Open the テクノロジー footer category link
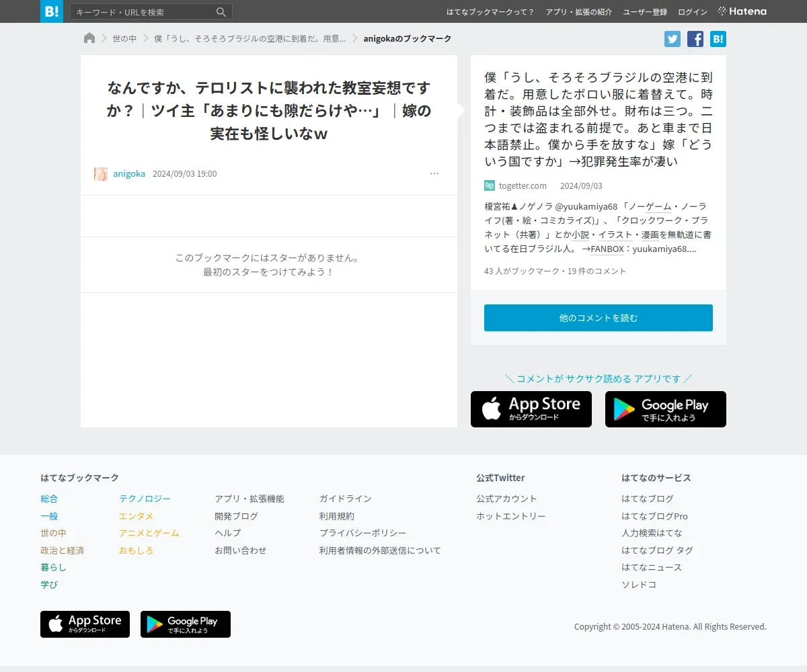 [x=145, y=499]
